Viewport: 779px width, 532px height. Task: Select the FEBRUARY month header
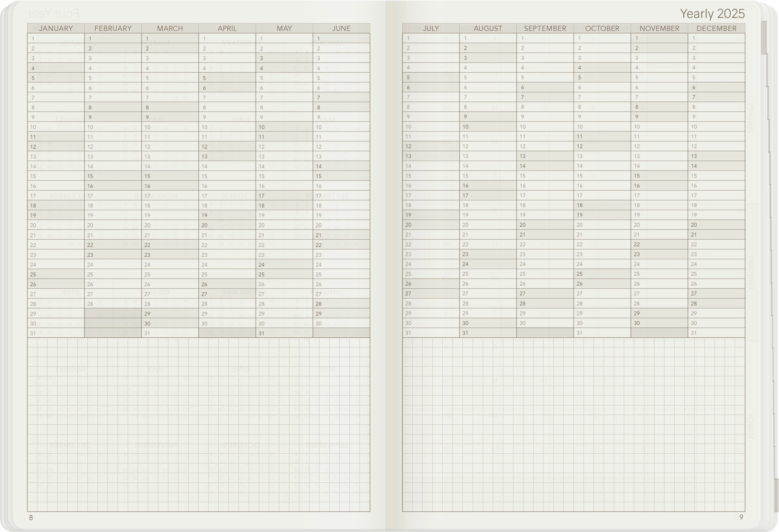113,28
